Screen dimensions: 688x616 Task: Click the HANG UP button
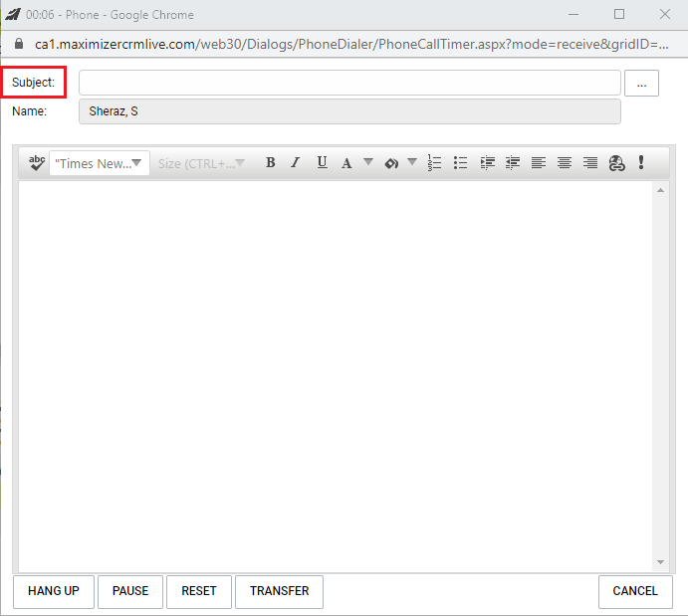[x=54, y=591]
